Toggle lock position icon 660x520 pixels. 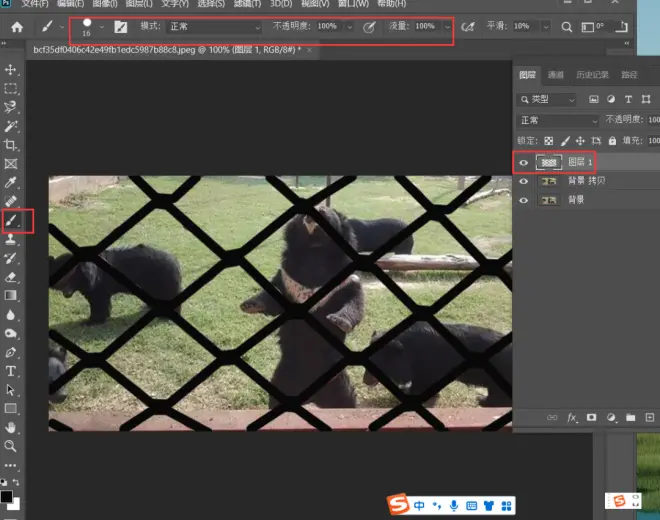tap(580, 141)
